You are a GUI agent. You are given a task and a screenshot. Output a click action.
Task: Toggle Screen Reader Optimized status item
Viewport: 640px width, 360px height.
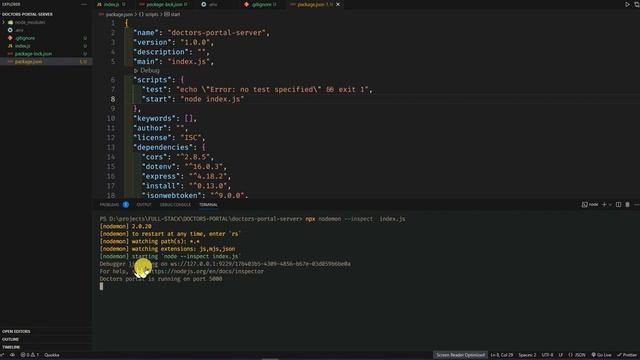point(460,355)
